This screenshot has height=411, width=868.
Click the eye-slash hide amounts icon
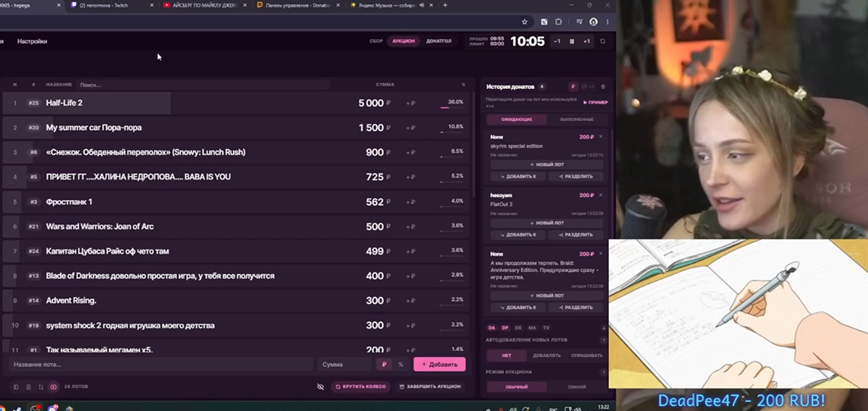[321, 387]
